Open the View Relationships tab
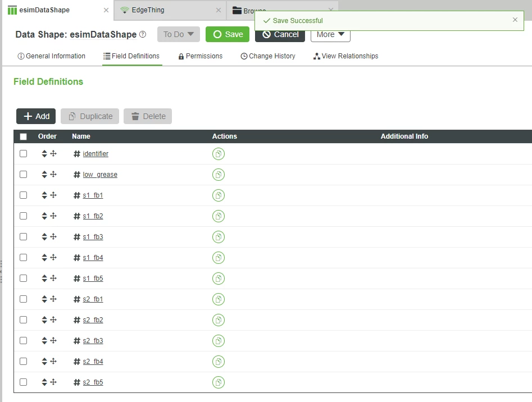The width and height of the screenshot is (532, 402). coord(345,56)
